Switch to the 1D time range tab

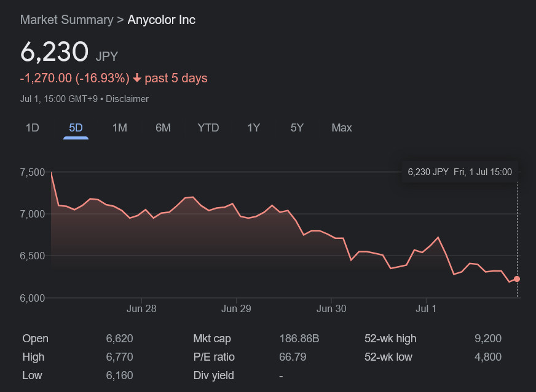32,128
